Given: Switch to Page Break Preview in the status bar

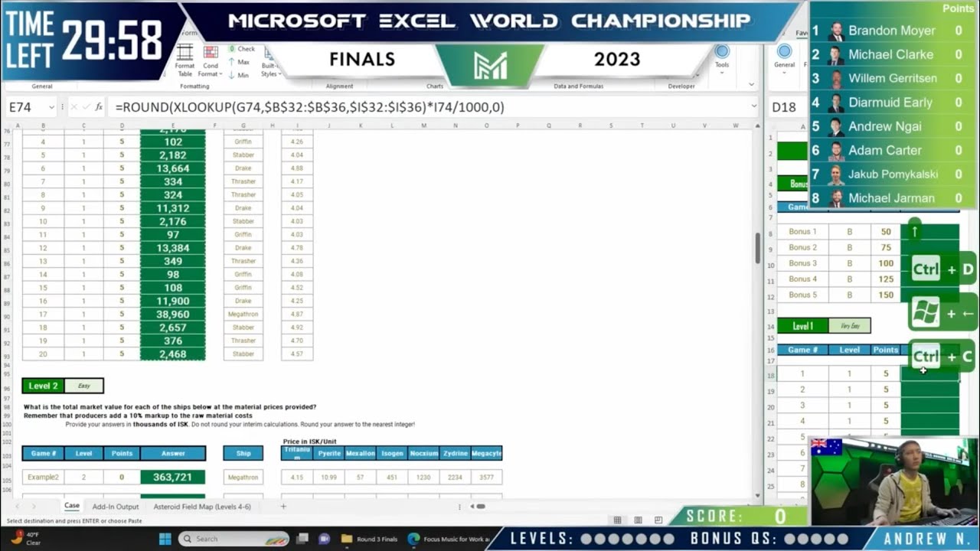Looking at the screenshot, I should pos(658,520).
